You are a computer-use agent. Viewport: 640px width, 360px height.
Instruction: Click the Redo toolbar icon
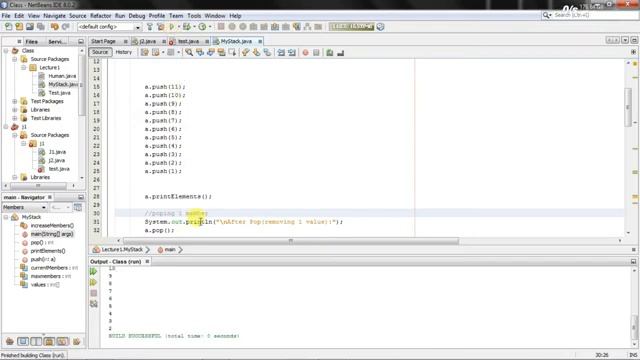click(66, 27)
